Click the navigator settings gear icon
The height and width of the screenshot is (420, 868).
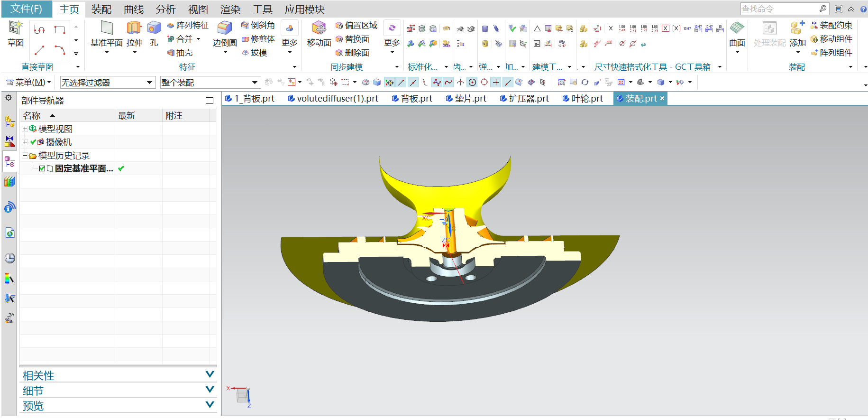[x=9, y=98]
